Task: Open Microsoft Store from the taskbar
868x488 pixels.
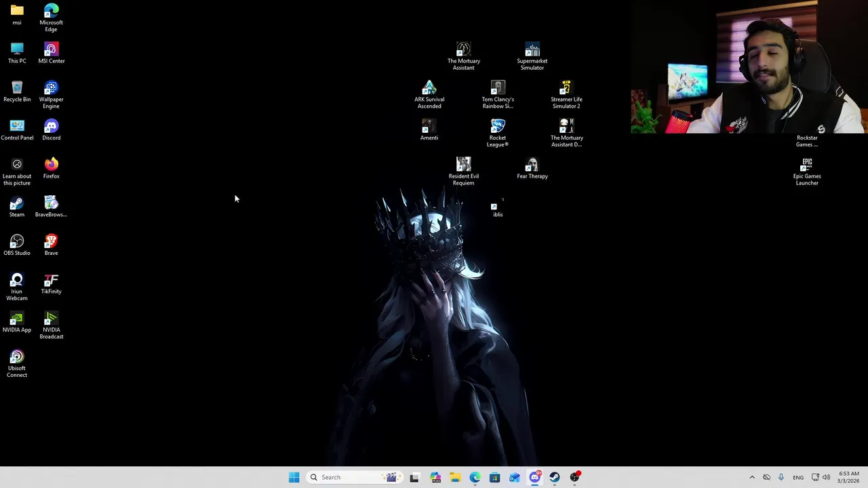Action: [494, 477]
